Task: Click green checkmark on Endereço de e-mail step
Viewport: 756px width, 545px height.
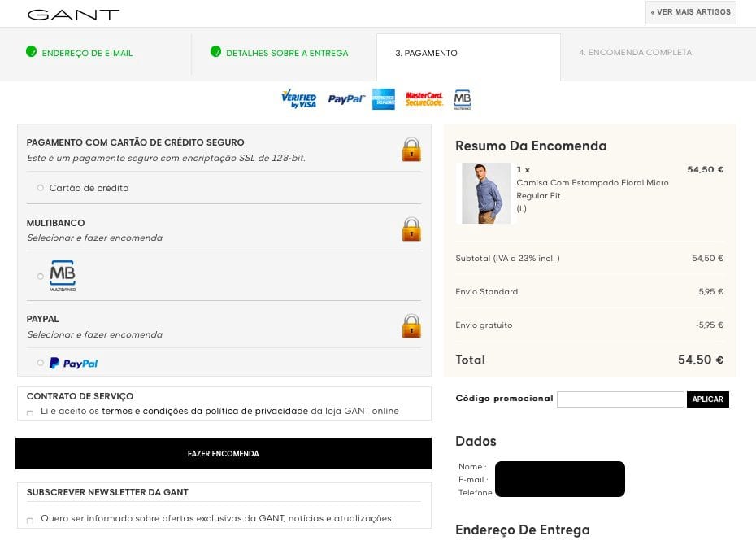Action: coord(32,51)
